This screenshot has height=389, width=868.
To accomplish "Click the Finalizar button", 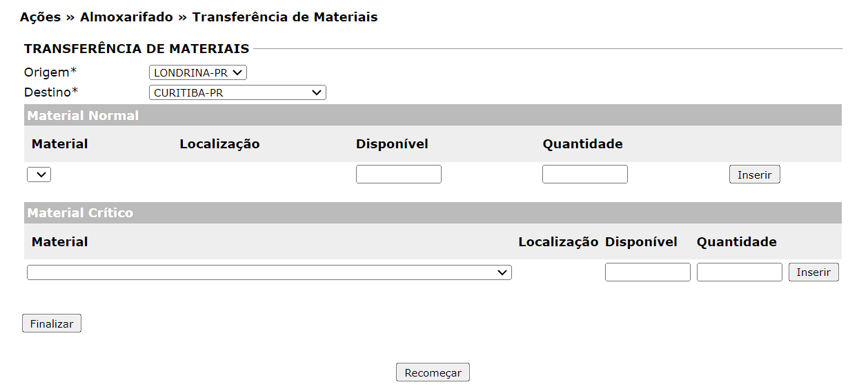I will pyautogui.click(x=52, y=323).
